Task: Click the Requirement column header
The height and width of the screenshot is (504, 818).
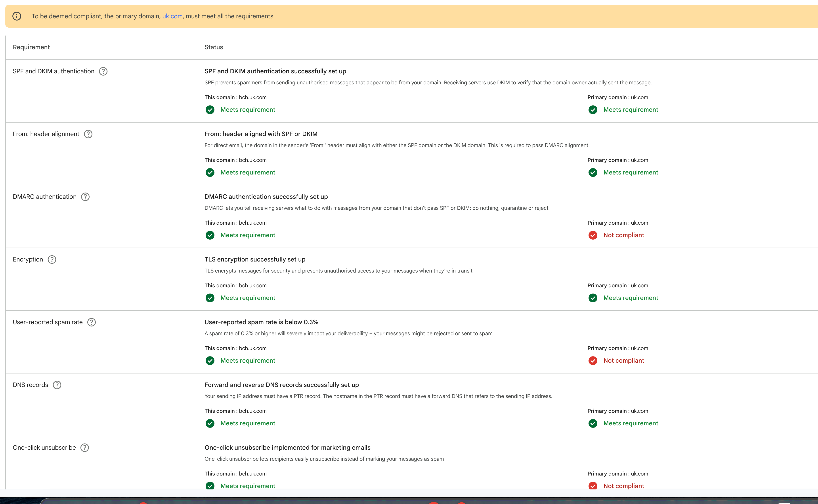Action: (x=31, y=47)
